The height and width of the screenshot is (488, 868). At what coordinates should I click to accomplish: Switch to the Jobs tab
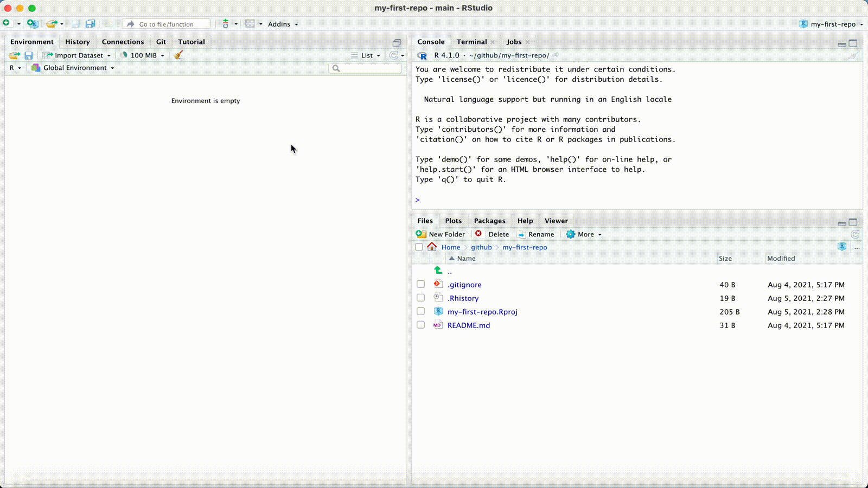514,42
